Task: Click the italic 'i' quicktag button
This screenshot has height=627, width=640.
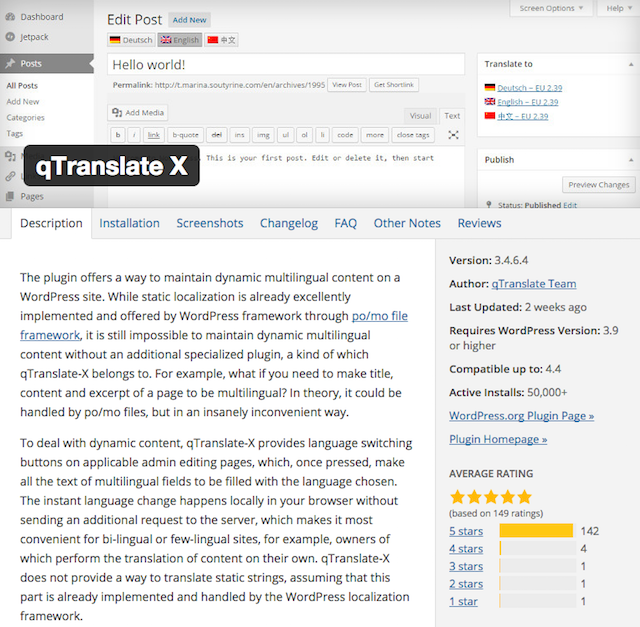Action: (134, 135)
